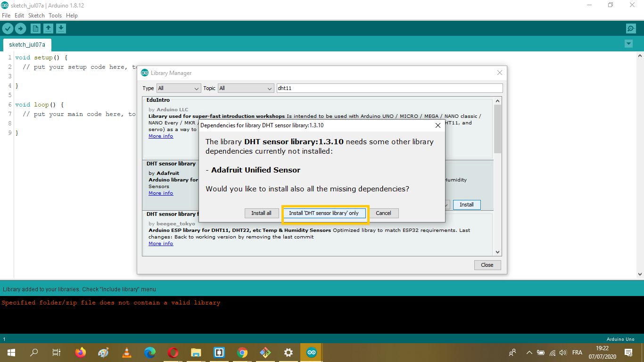This screenshot has width=644, height=362.
Task: Create a new sketch with the New icon
Action: click(x=35, y=29)
